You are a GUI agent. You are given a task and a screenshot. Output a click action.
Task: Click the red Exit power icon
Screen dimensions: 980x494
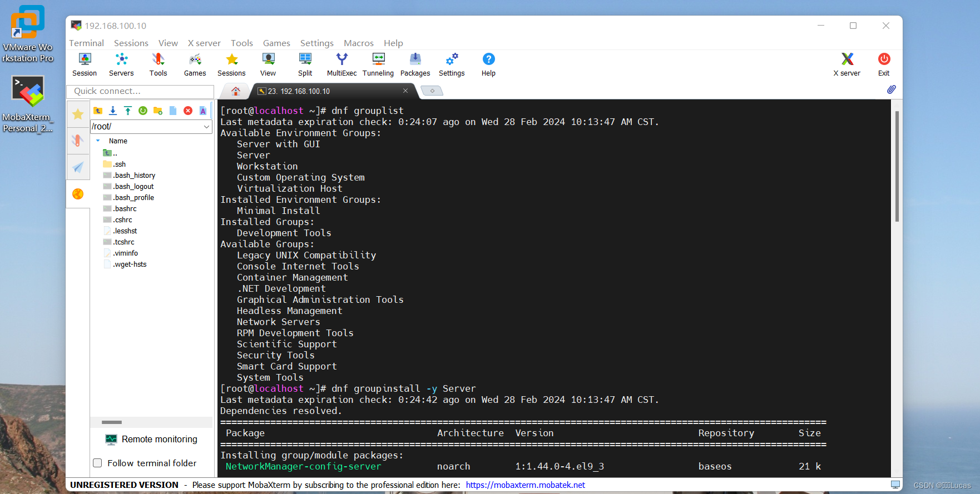coord(884,64)
